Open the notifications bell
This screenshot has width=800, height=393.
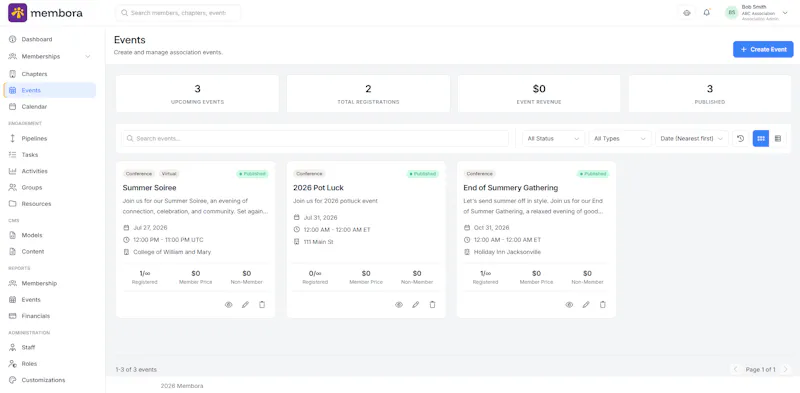pos(707,13)
